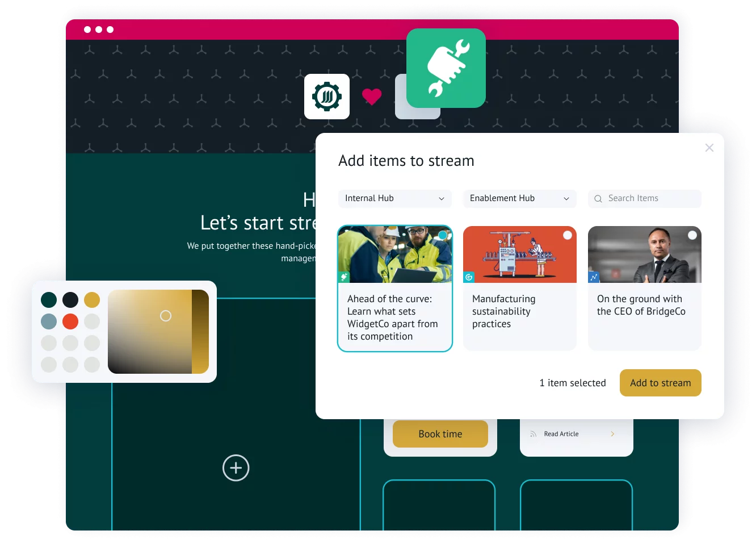This screenshot has width=756, height=543.
Task: Click "On the ground with the CEO of BridgeCo" title
Action: (x=641, y=305)
